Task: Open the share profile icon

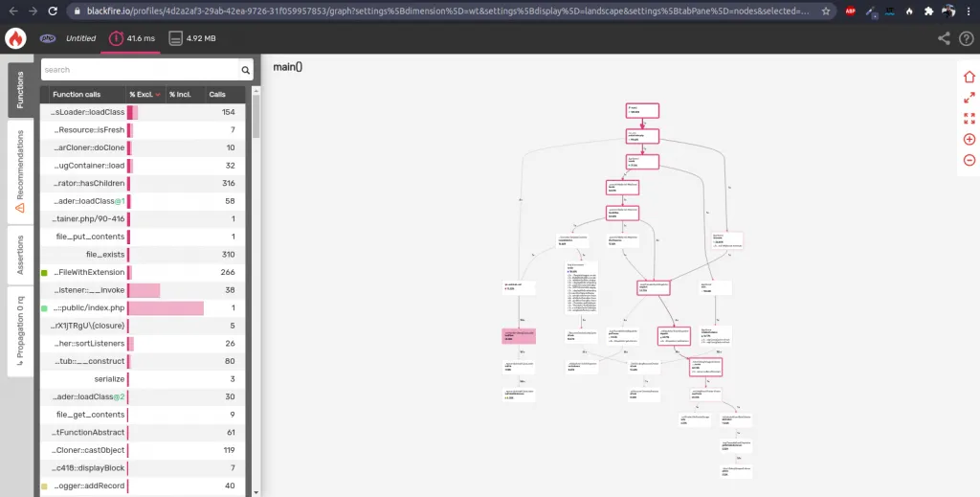Action: [944, 38]
